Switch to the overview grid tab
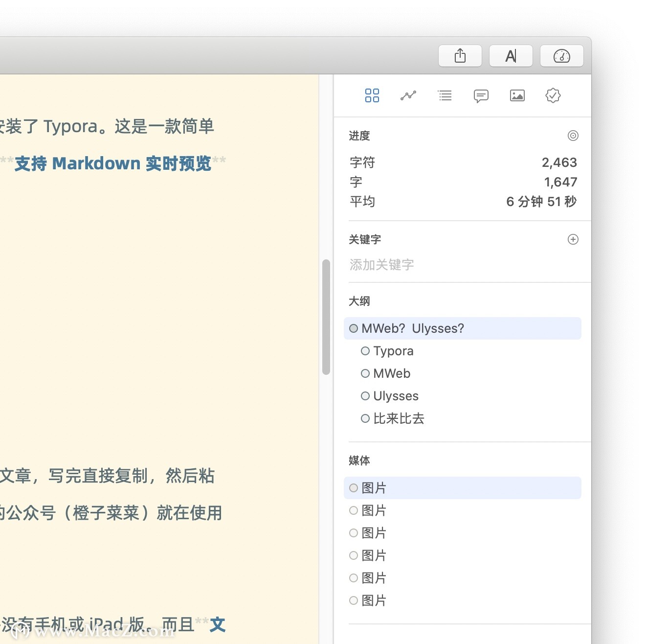This screenshot has width=646, height=644. point(372,95)
